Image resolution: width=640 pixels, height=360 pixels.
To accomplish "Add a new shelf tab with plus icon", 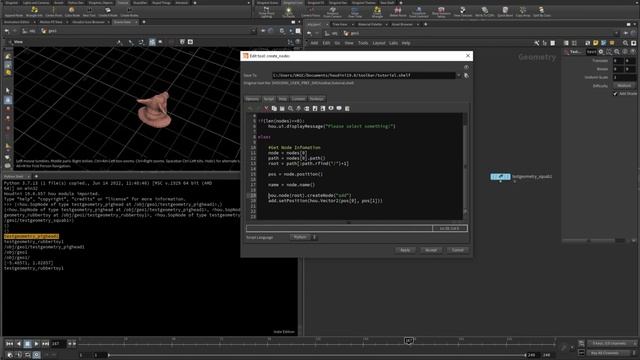I will (x=195, y=3).
